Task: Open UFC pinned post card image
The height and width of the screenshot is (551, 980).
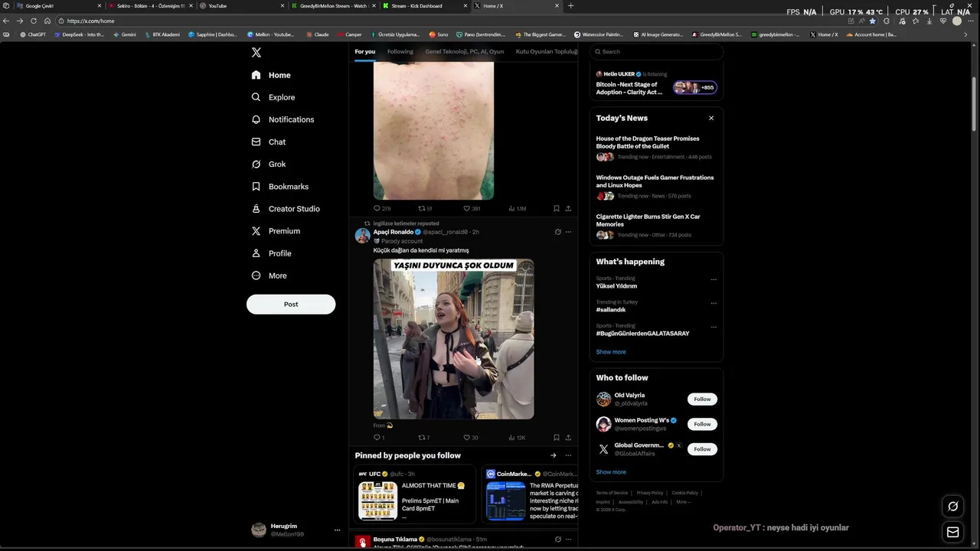Action: pyautogui.click(x=377, y=501)
